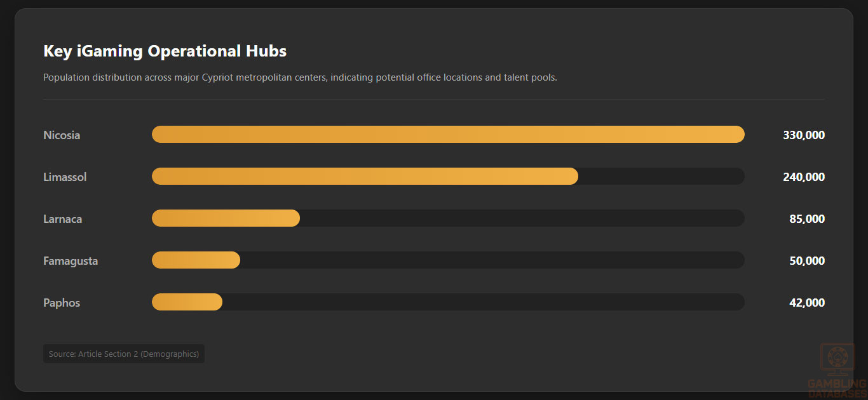Click the 330,000 population value
This screenshot has width=868, height=400.
click(804, 135)
